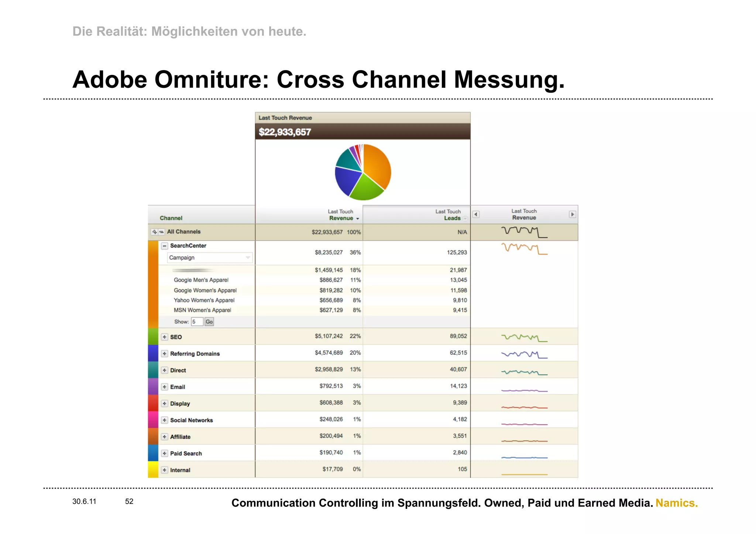Select the Google Women's Apparel campaign

[x=205, y=290]
